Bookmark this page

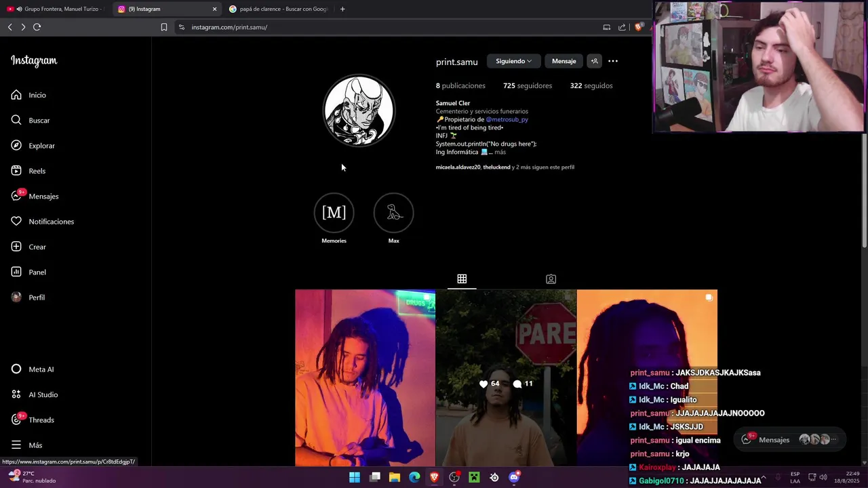164,27
